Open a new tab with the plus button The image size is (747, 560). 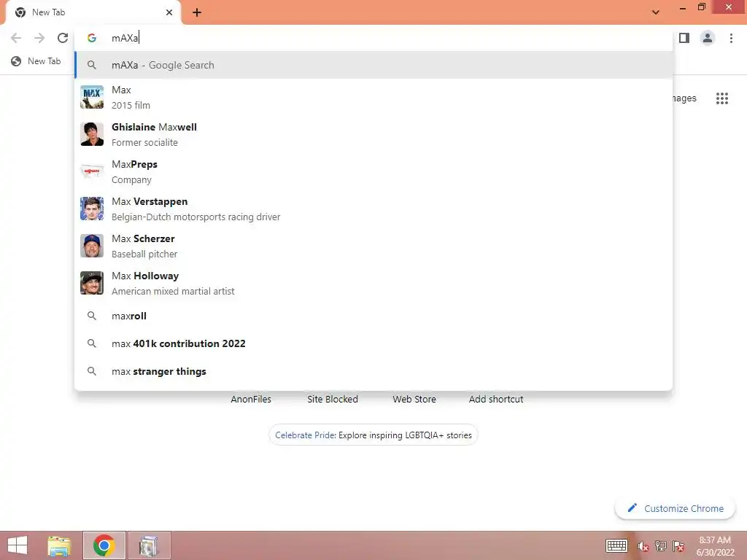tap(197, 12)
